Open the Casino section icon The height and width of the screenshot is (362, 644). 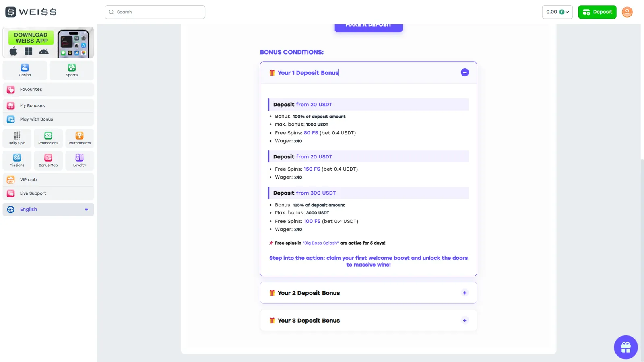[x=25, y=68]
